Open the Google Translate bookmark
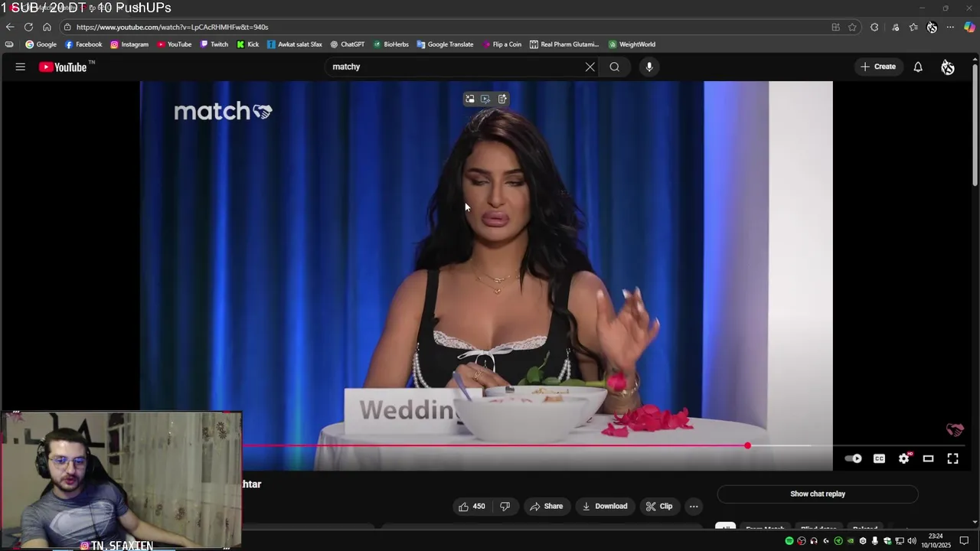The height and width of the screenshot is (551, 980). (x=445, y=44)
